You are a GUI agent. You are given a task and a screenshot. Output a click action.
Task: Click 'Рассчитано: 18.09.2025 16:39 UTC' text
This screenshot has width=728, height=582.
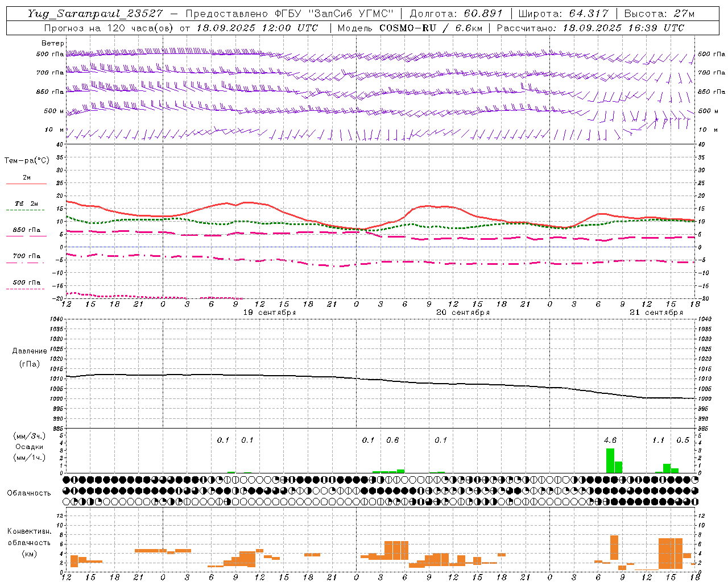[x=590, y=28]
